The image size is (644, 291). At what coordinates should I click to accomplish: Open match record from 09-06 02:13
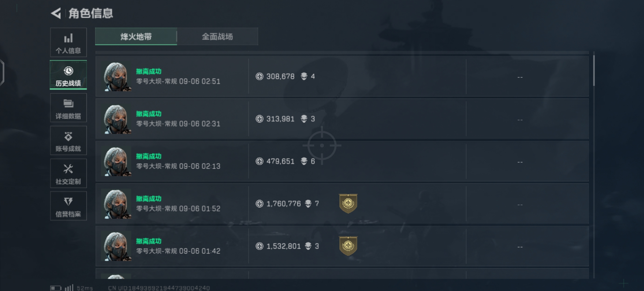click(x=342, y=161)
